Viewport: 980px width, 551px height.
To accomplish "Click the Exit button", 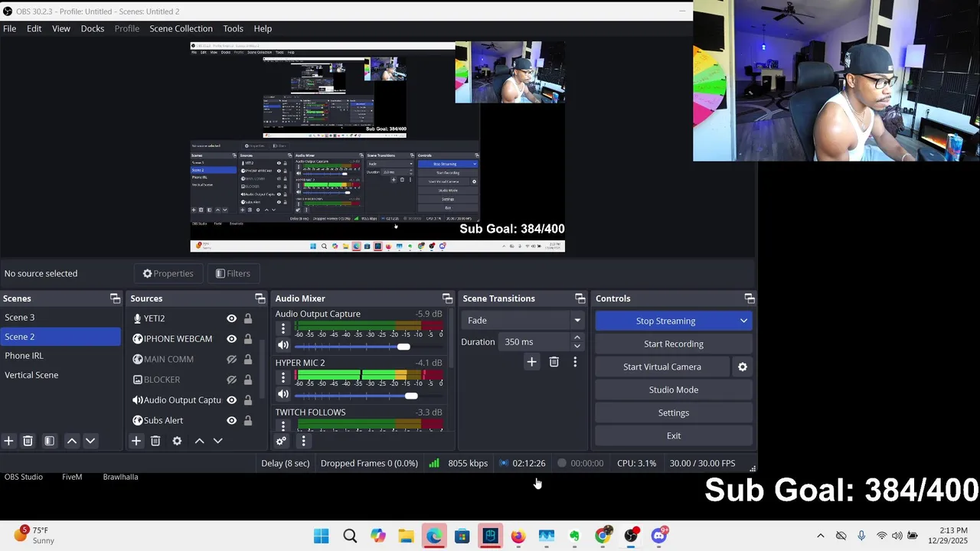I will tap(674, 435).
